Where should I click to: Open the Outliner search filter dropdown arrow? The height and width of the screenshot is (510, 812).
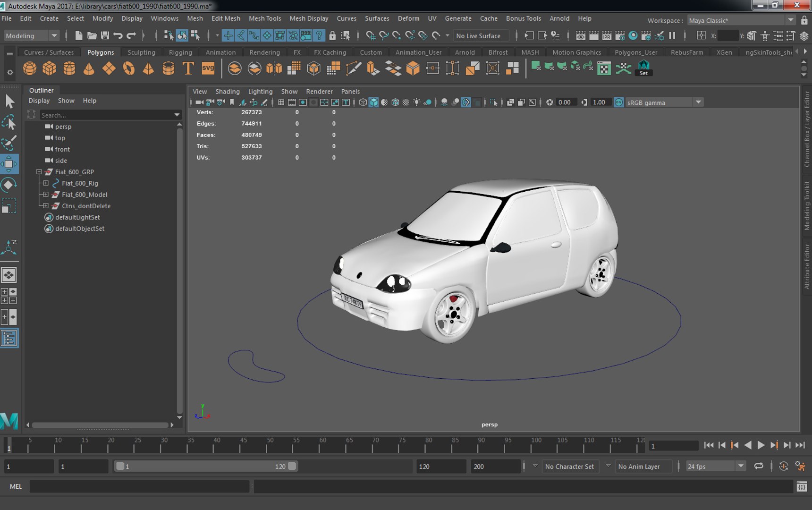point(177,115)
